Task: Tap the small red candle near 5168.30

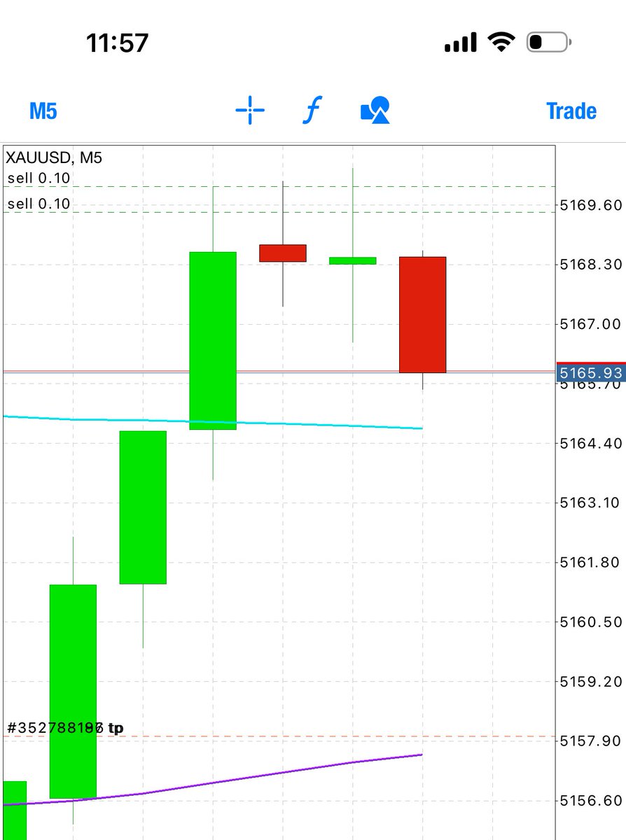Action: coord(283,253)
